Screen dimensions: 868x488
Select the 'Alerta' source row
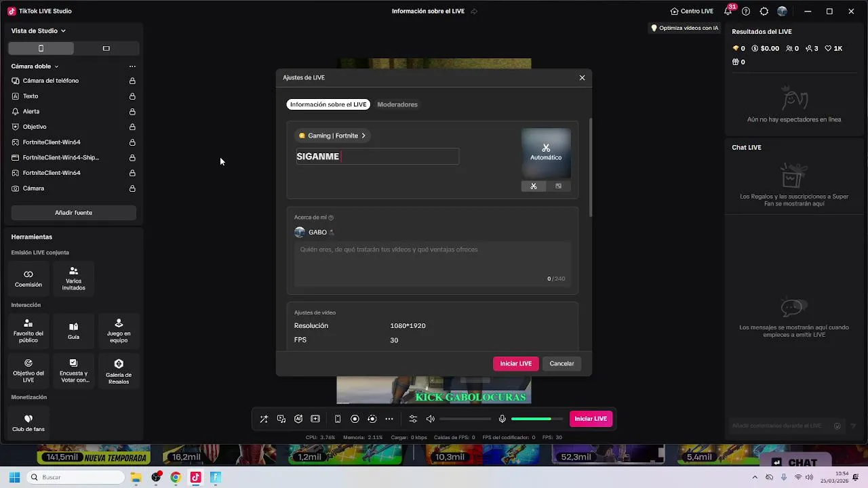coord(73,111)
